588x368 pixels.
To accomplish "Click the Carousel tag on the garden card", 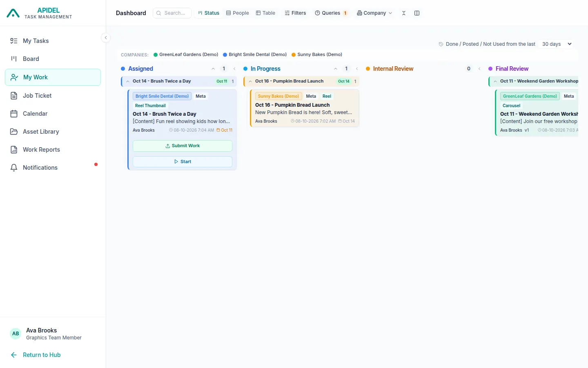I will click(x=511, y=105).
